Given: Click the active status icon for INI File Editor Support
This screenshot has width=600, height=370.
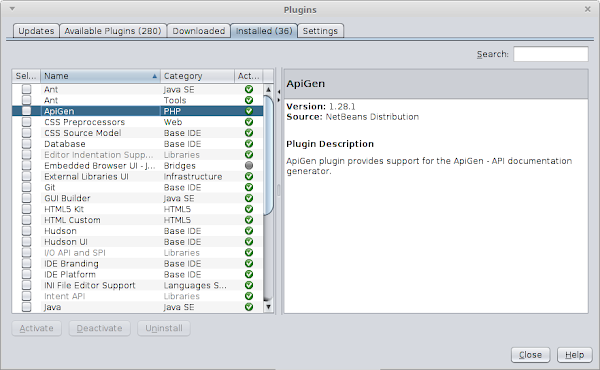Looking at the screenshot, I should pyautogui.click(x=249, y=285).
